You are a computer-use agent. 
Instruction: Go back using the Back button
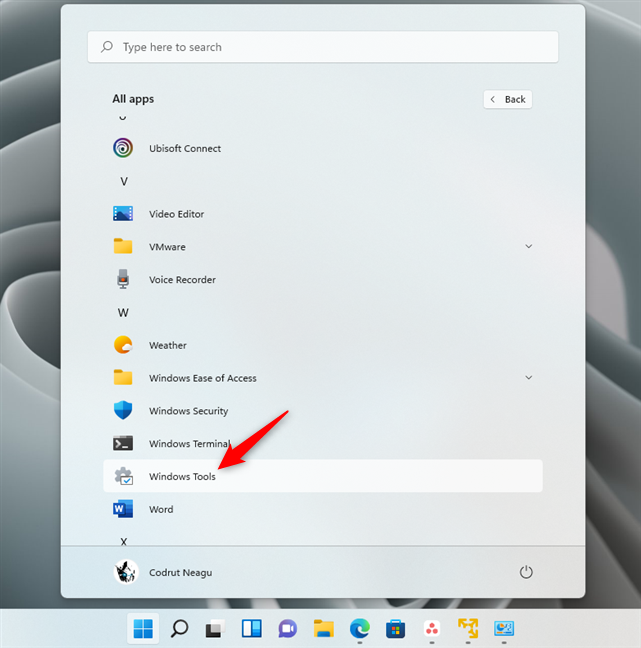[x=508, y=99]
